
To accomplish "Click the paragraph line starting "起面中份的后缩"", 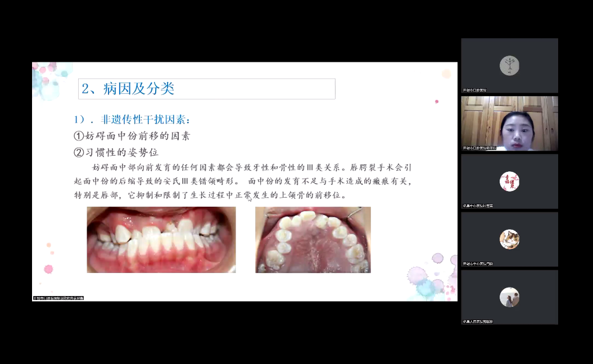I will click(243, 181).
